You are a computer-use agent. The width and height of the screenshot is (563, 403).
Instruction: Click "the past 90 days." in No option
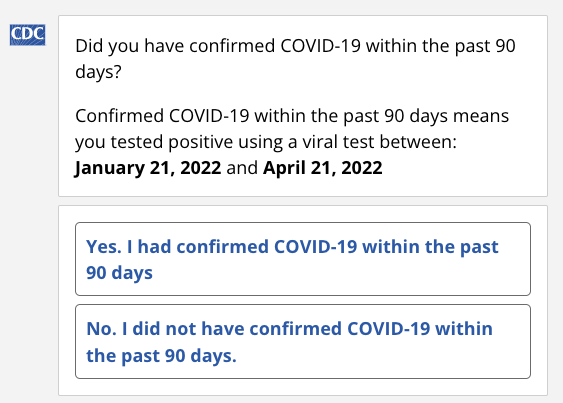pyautogui.click(x=161, y=356)
